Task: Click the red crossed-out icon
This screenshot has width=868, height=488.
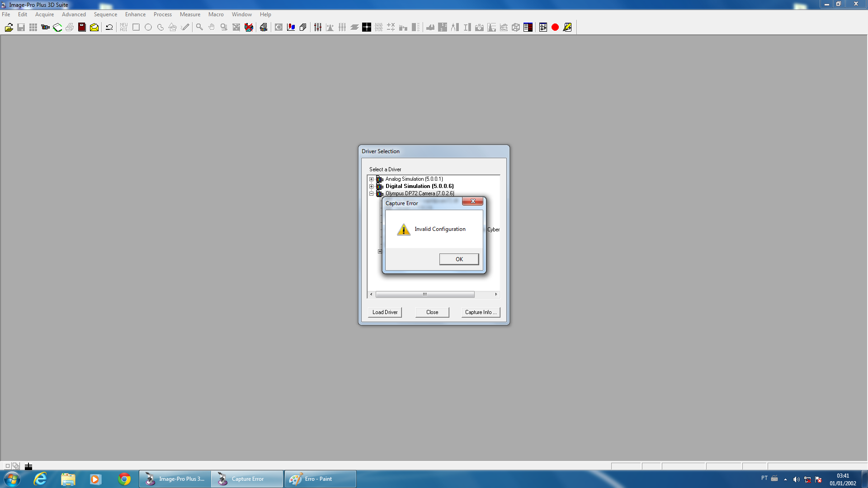Action: (248, 28)
